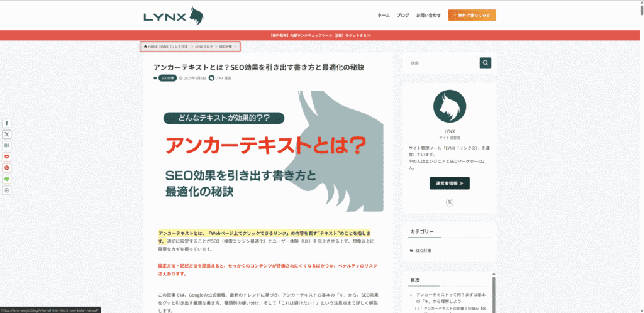The width and height of the screenshot is (644, 313).
Task: Open the SEO対策 breadcrumb link
Action: [226, 47]
